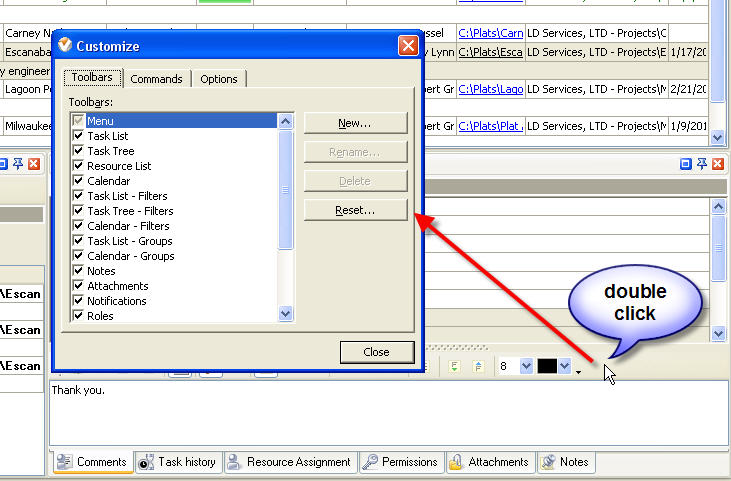This screenshot has width=731, height=481.
Task: Close the Customize dialog with the red X
Action: point(407,46)
